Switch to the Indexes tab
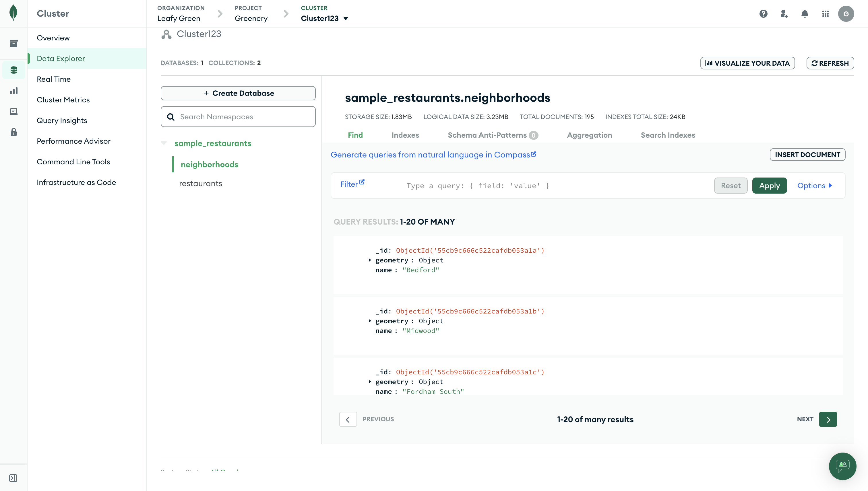This screenshot has height=491, width=868. coord(405,135)
